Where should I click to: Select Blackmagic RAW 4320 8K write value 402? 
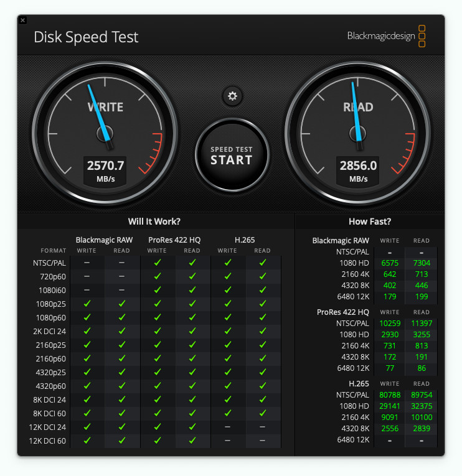(x=390, y=286)
